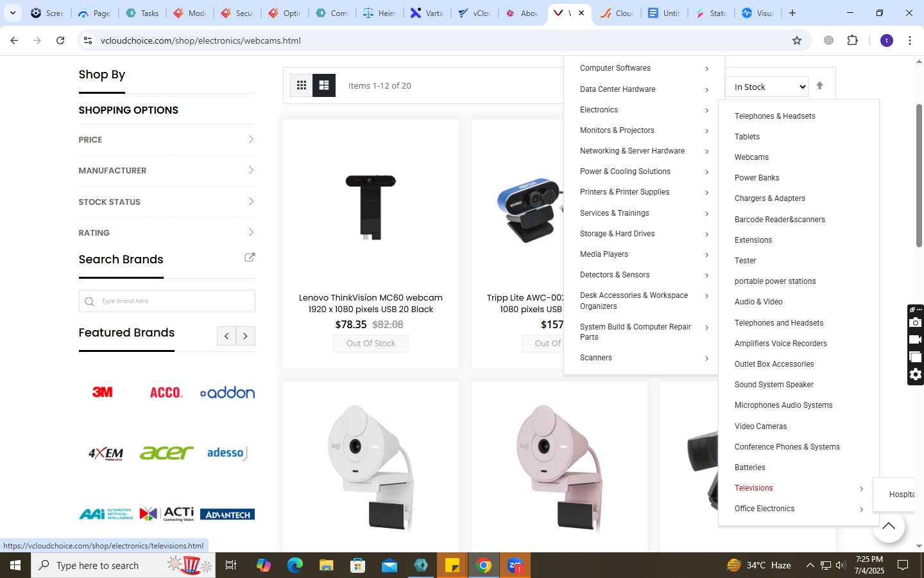Select Data Center Hardware menu item

pos(617,89)
